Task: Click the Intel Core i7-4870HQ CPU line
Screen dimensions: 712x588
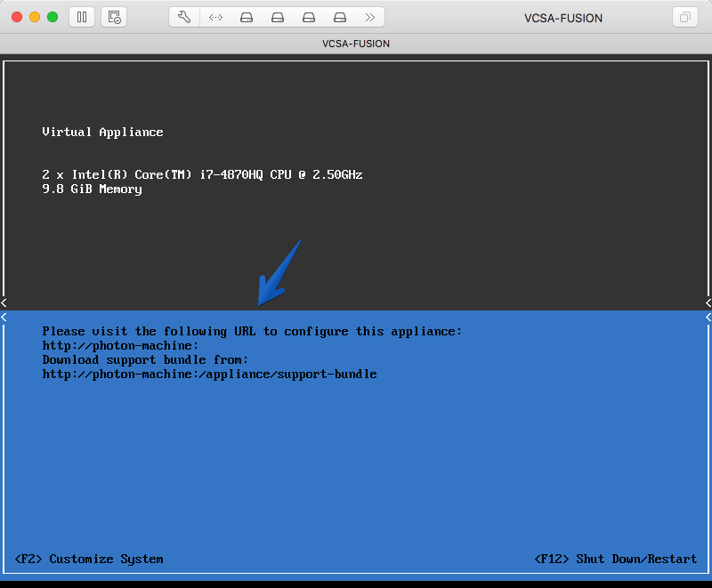Action: [202, 174]
